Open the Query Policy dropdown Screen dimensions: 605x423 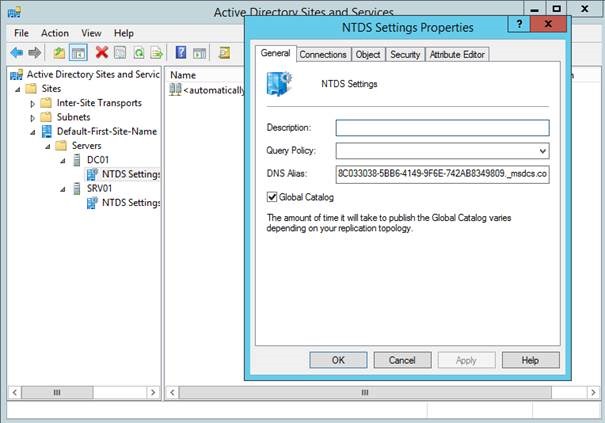coord(542,151)
